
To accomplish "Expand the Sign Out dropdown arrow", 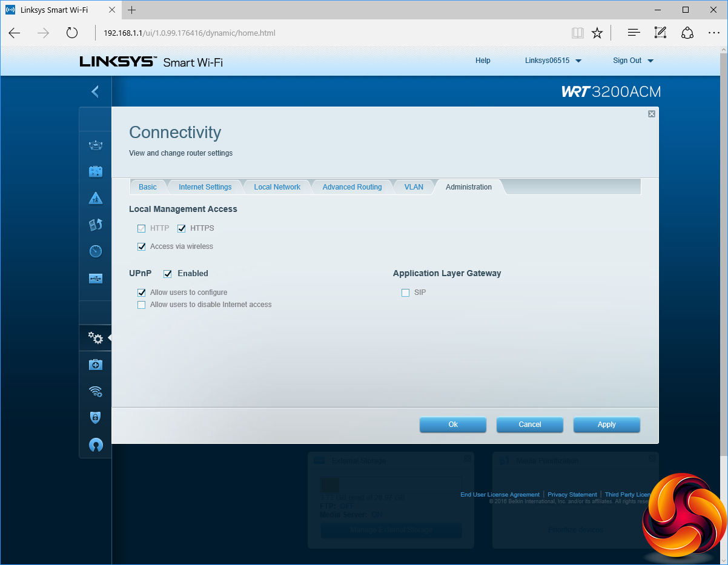I will 650,61.
